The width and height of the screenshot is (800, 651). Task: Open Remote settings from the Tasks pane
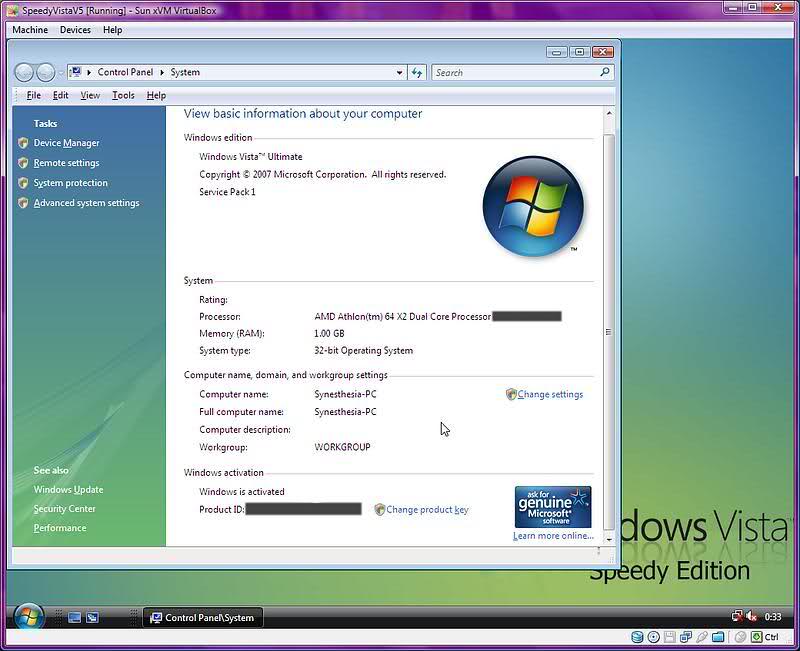(66, 163)
